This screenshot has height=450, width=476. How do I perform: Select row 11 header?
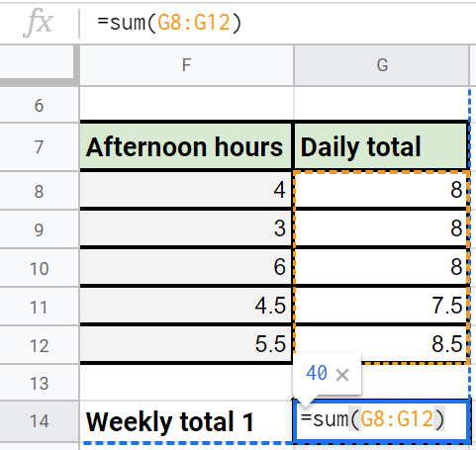coord(40,307)
